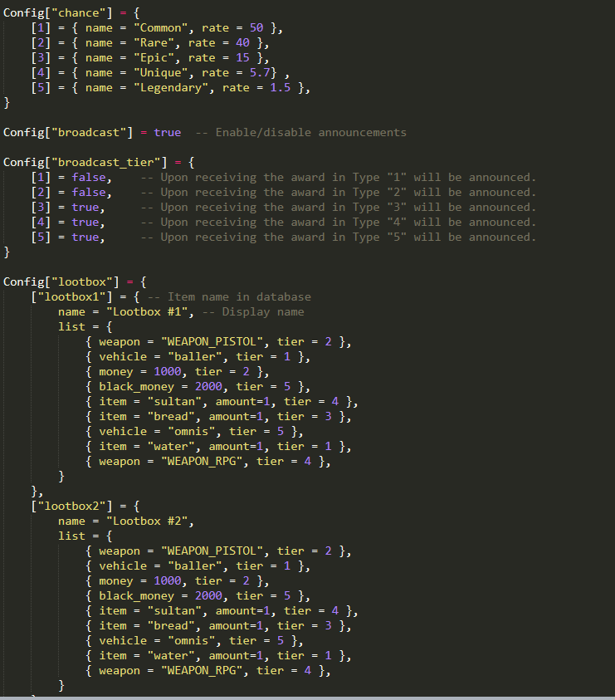615x700 pixels.
Task: Click the "Enable/disable announcements" comment
Action: (x=300, y=133)
